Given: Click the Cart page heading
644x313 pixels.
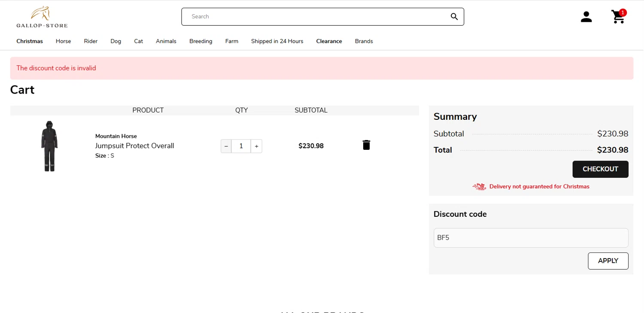Looking at the screenshot, I should [22, 90].
